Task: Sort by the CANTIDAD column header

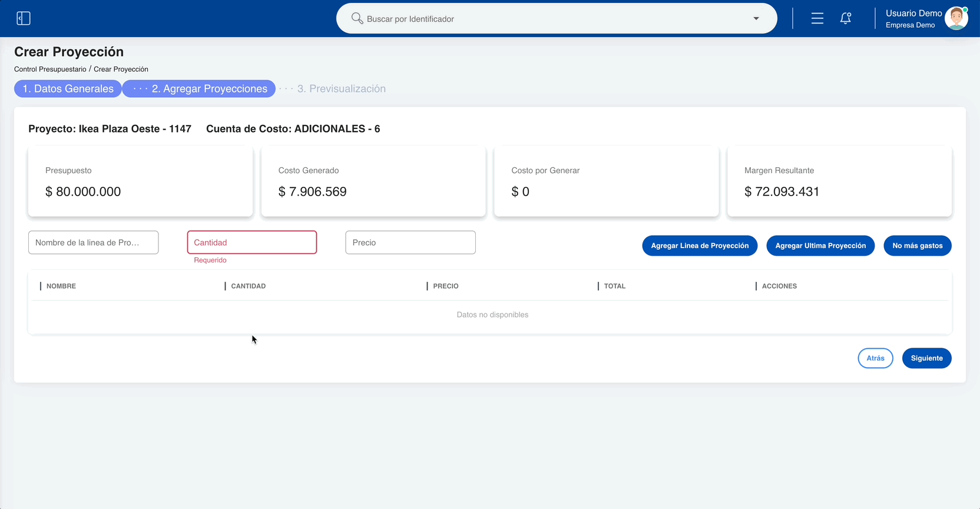Action: (249, 286)
